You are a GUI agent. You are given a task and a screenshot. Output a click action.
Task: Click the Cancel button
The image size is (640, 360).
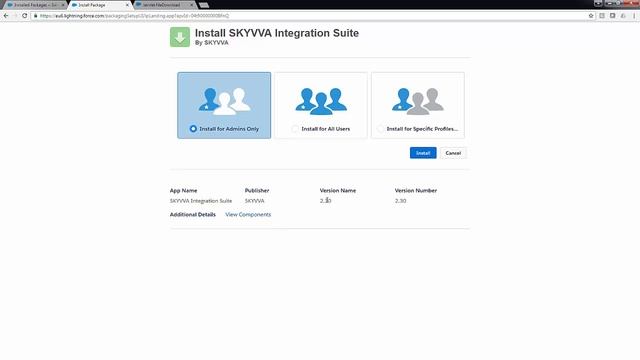453,153
